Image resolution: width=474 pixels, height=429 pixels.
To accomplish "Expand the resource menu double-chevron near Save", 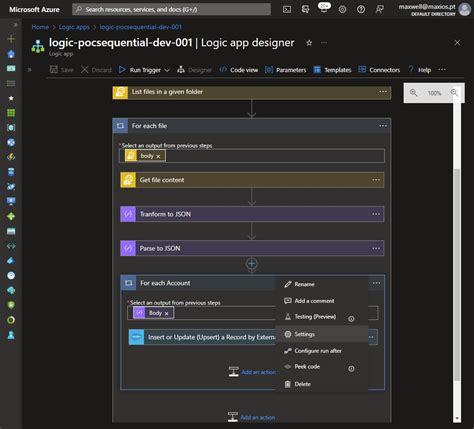I will [x=29, y=70].
